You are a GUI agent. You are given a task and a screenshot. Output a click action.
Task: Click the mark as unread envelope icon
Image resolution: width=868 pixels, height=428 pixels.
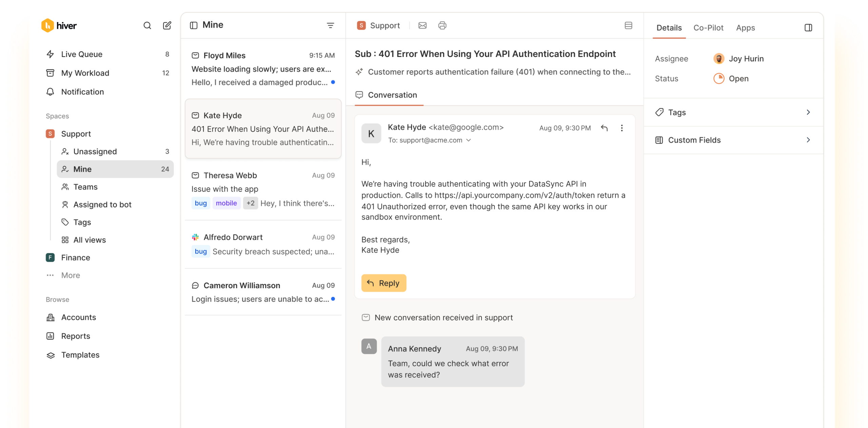click(422, 25)
